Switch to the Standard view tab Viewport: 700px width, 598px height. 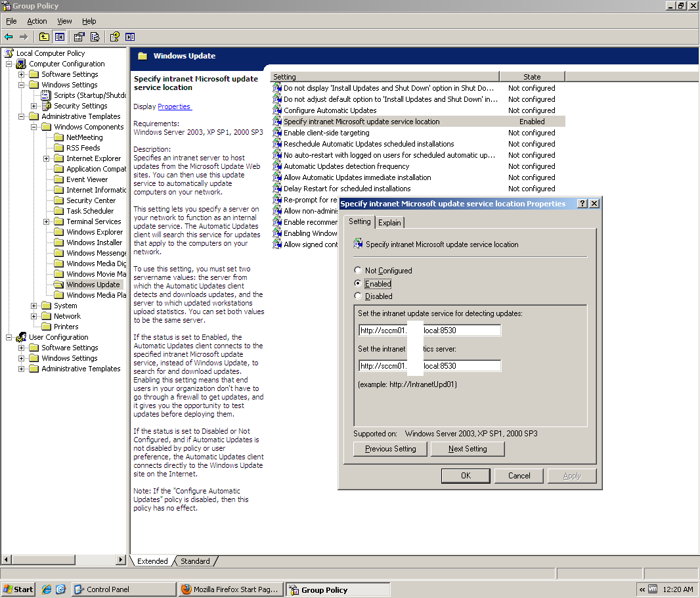point(195,561)
